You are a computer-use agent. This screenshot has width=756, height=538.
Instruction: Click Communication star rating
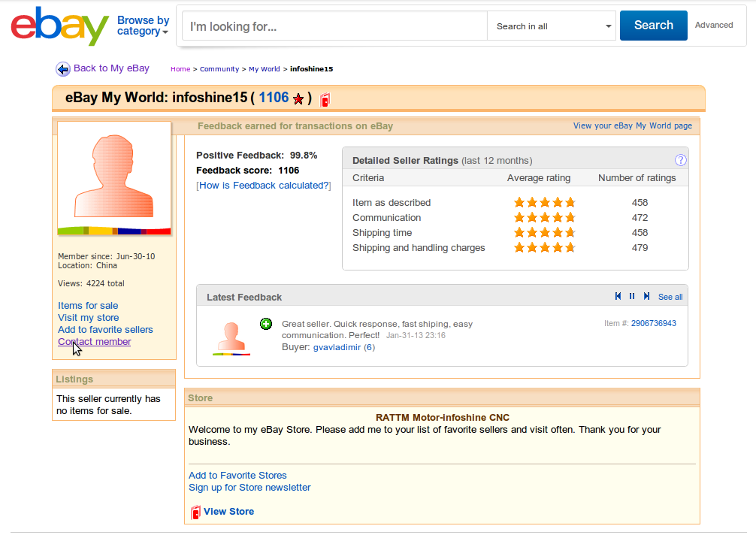(x=545, y=217)
